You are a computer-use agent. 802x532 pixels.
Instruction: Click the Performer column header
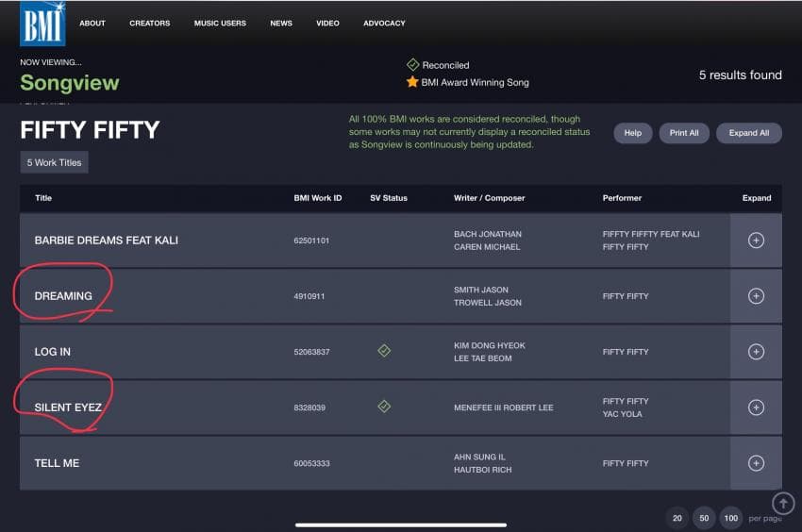click(622, 198)
